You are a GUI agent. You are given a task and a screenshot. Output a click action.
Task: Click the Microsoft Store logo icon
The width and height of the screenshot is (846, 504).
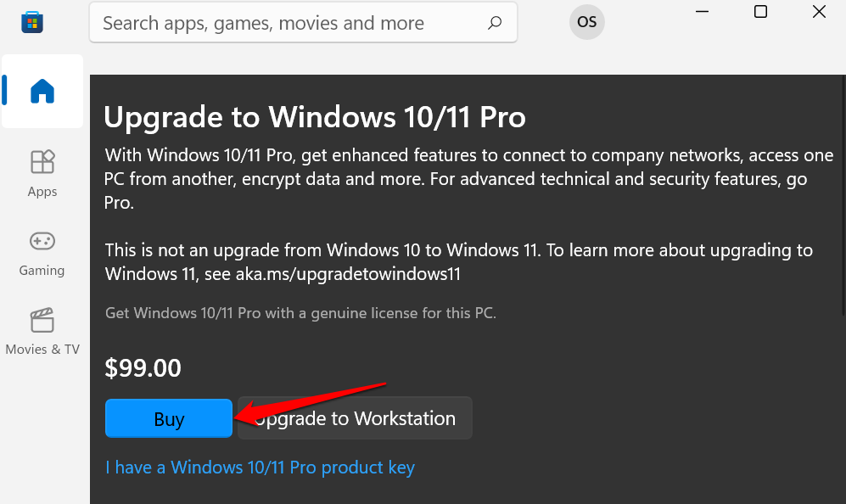32,22
